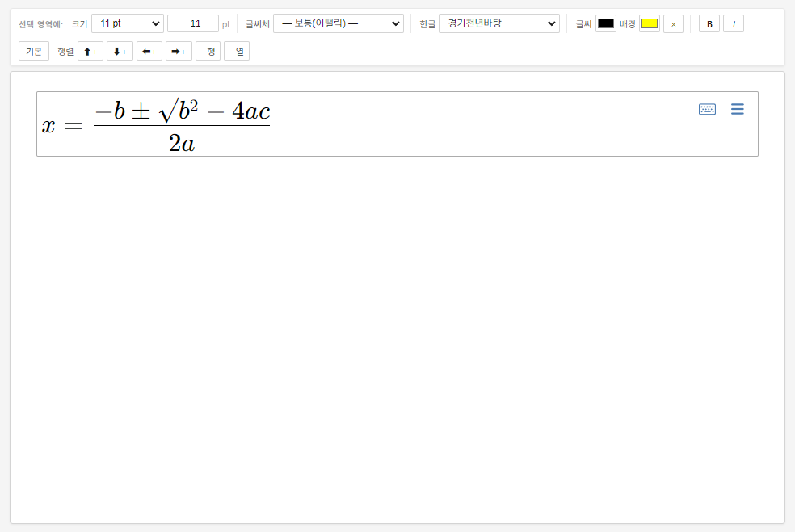This screenshot has width=795, height=532.
Task: Add a matrix row above
Action: 90,51
